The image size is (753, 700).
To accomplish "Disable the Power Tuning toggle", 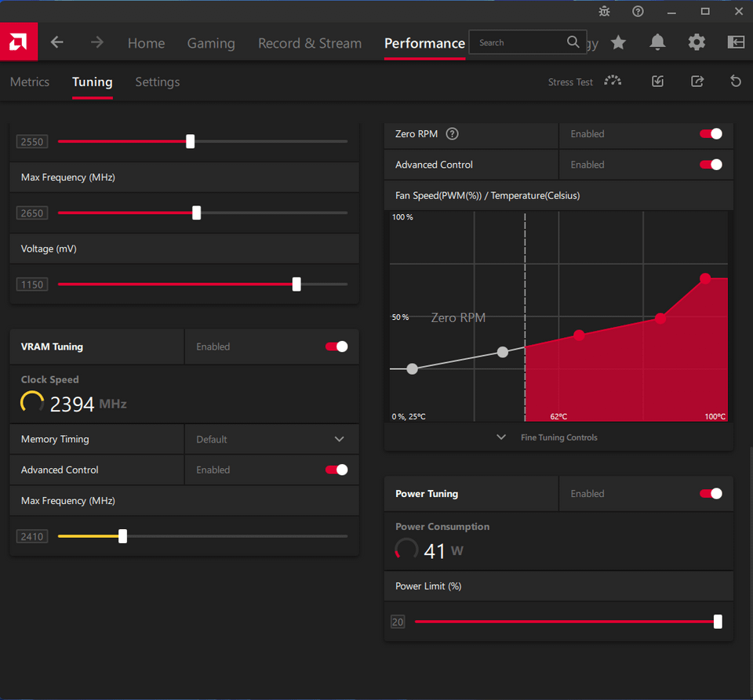I will [x=711, y=493].
